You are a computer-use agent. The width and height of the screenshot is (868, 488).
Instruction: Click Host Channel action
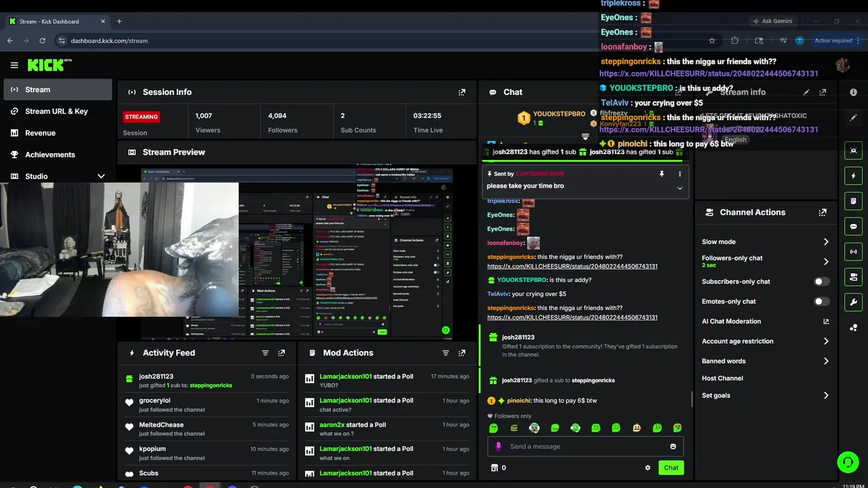[722, 378]
